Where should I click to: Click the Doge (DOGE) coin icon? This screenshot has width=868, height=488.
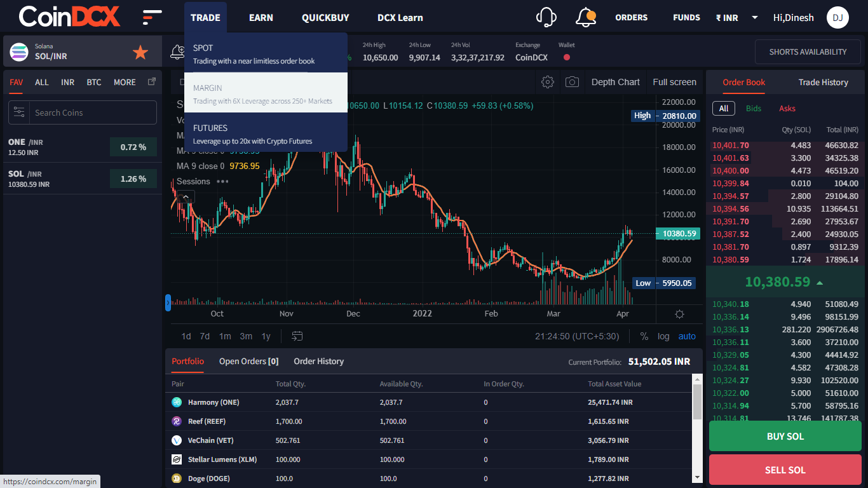coord(177,478)
